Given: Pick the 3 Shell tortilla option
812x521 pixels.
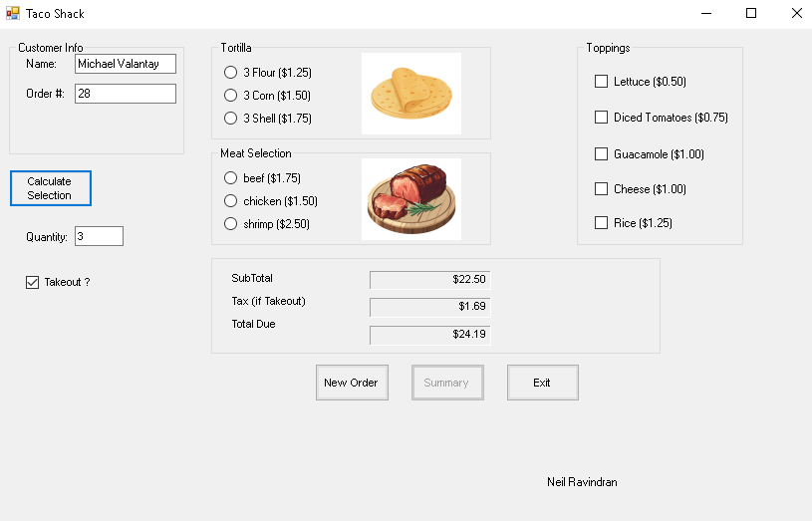Looking at the screenshot, I should [x=231, y=119].
